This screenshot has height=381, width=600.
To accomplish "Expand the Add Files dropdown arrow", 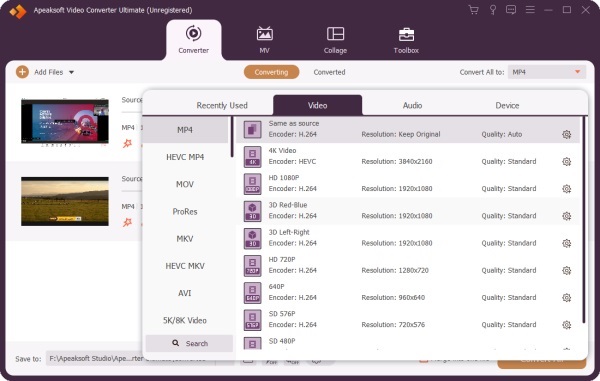I will 71,72.
